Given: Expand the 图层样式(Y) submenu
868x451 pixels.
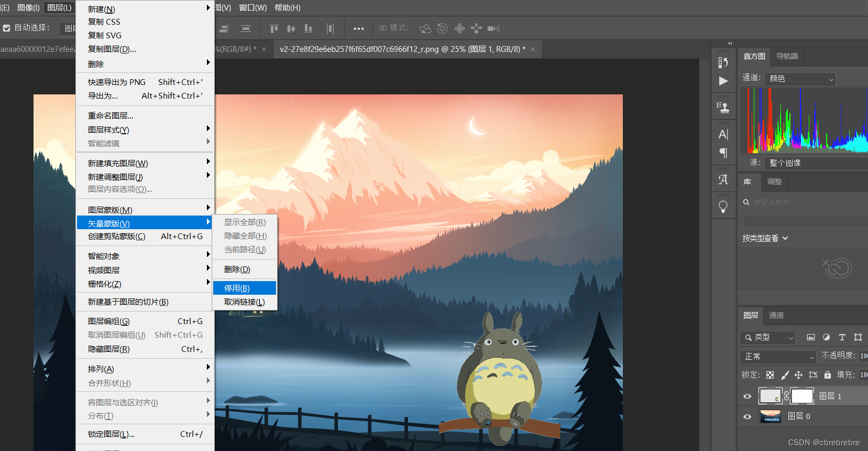Looking at the screenshot, I should coord(145,130).
